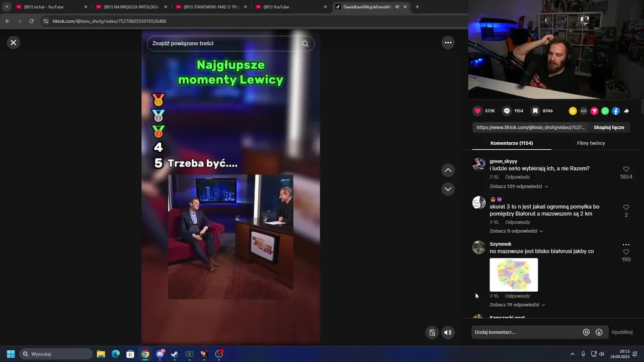Expand Zobacz 8 odpowiedzi
The width and height of the screenshot is (644, 362).
tap(517, 231)
